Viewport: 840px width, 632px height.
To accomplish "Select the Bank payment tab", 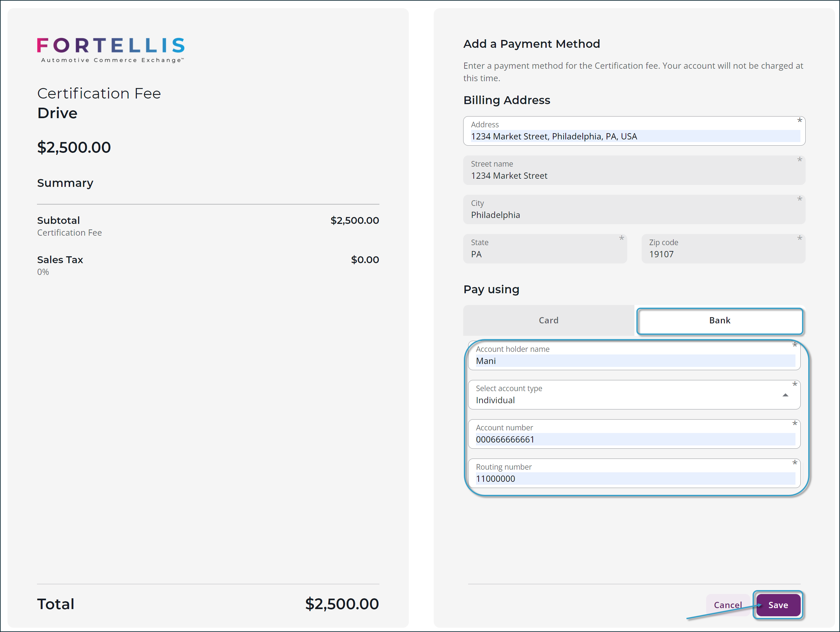I will tap(720, 320).
